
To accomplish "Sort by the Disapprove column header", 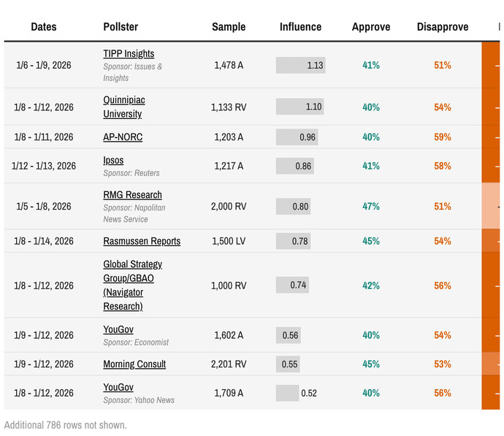I will pyautogui.click(x=443, y=27).
